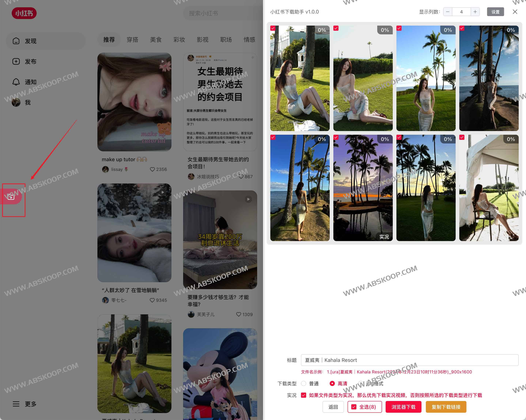The image size is (526, 420).
Task: Switch to the 穿搭 category tab
Action: [133, 39]
